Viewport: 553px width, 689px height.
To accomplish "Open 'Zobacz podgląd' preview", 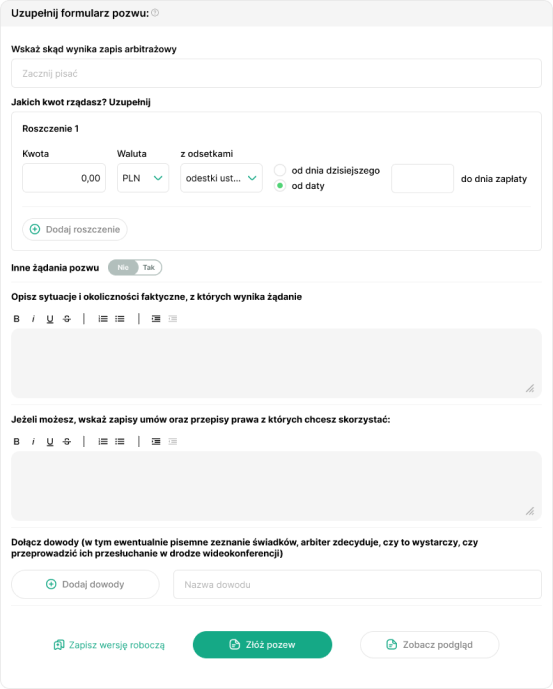I will click(429, 645).
